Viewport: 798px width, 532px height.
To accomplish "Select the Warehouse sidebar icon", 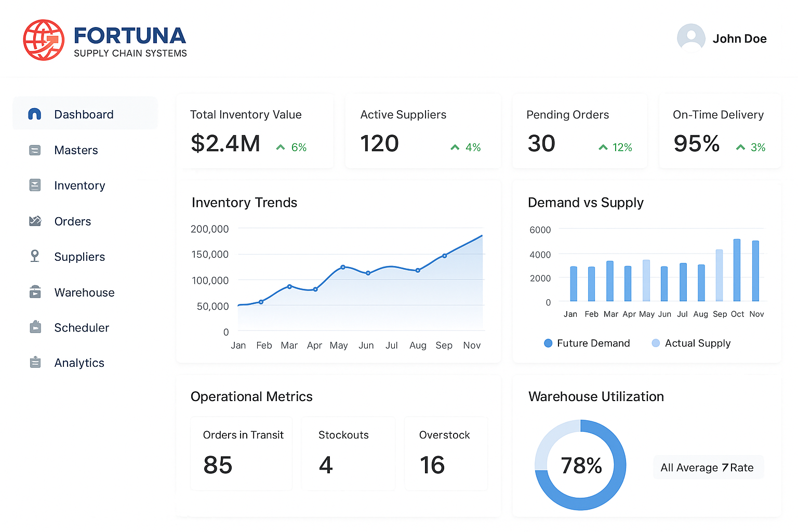I will pyautogui.click(x=35, y=292).
